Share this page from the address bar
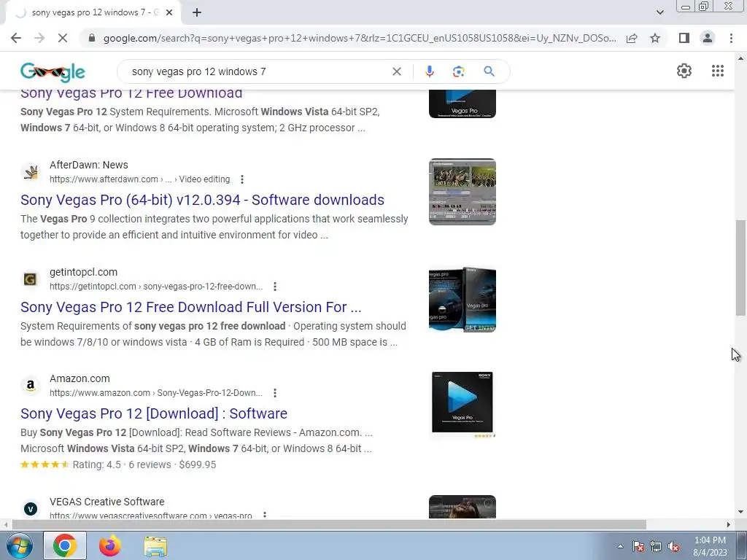747x560 pixels. point(632,38)
